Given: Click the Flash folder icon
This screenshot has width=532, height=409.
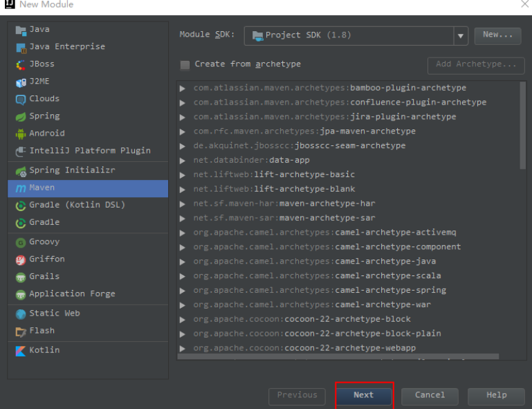Looking at the screenshot, I should (x=21, y=331).
